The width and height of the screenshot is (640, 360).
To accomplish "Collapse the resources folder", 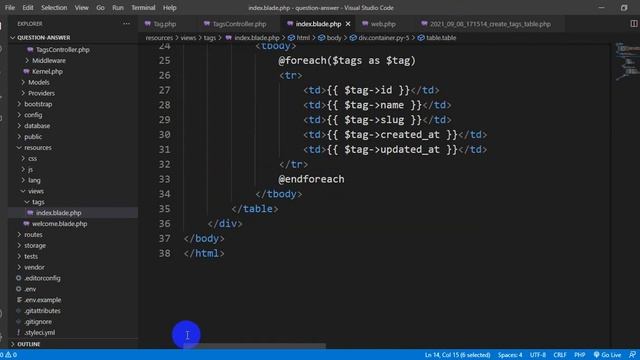I will (38, 148).
